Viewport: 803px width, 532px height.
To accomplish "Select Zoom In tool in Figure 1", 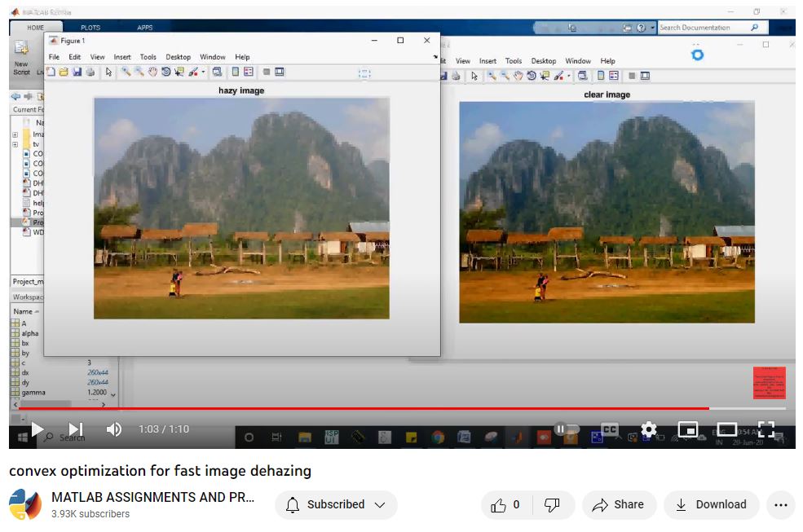I will click(126, 73).
